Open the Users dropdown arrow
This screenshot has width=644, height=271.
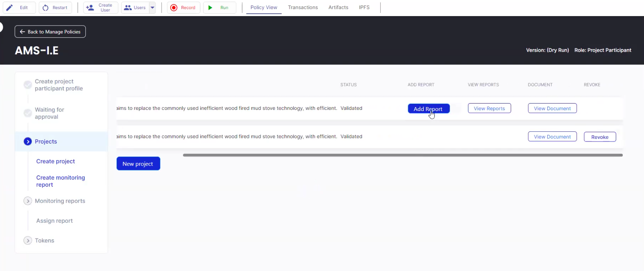(x=152, y=7)
